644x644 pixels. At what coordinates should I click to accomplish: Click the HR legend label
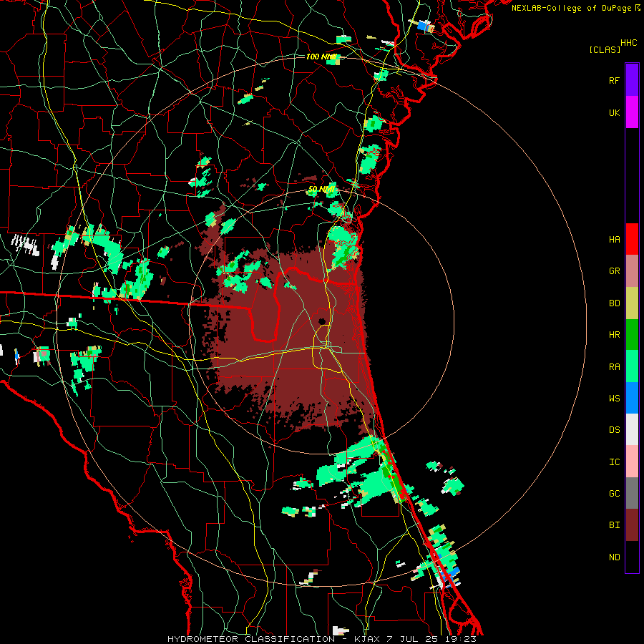pyautogui.click(x=614, y=335)
